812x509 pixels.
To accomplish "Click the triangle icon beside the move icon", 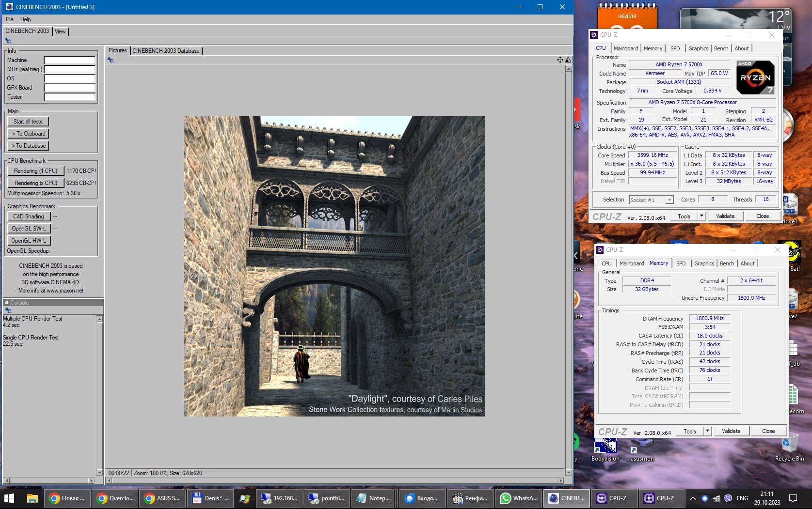I will [x=568, y=60].
